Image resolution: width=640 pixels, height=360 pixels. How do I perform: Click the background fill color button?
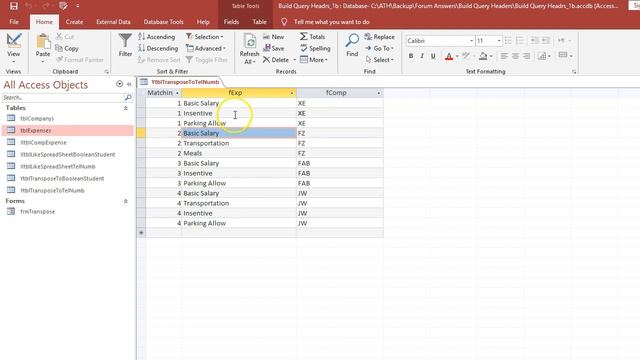[483, 56]
